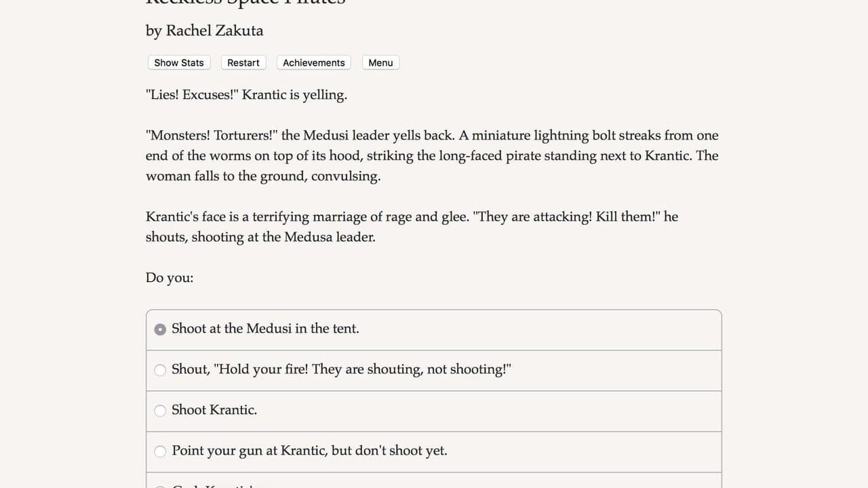868x488 pixels.
Task: Open the game Menu
Action: [380, 62]
